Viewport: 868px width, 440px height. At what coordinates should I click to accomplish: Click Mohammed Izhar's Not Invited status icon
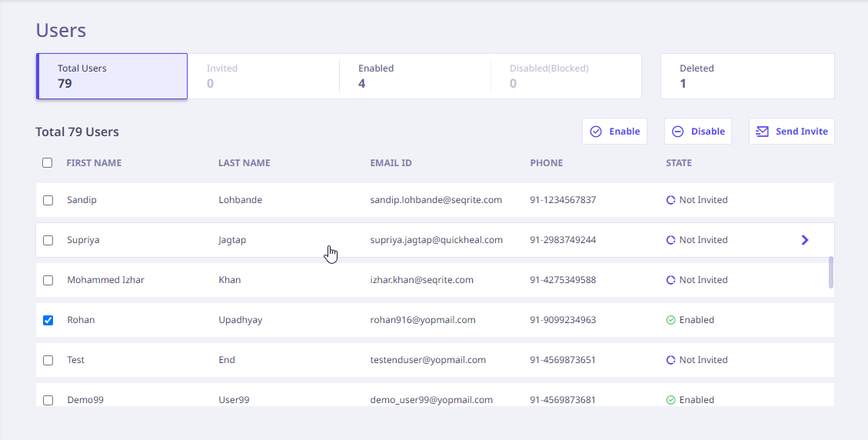tap(670, 280)
